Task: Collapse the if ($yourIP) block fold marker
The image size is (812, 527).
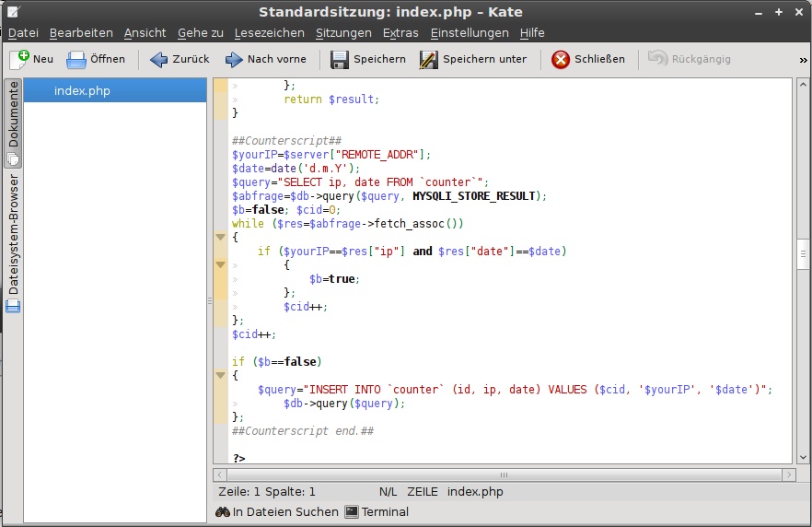Action: click(221, 264)
